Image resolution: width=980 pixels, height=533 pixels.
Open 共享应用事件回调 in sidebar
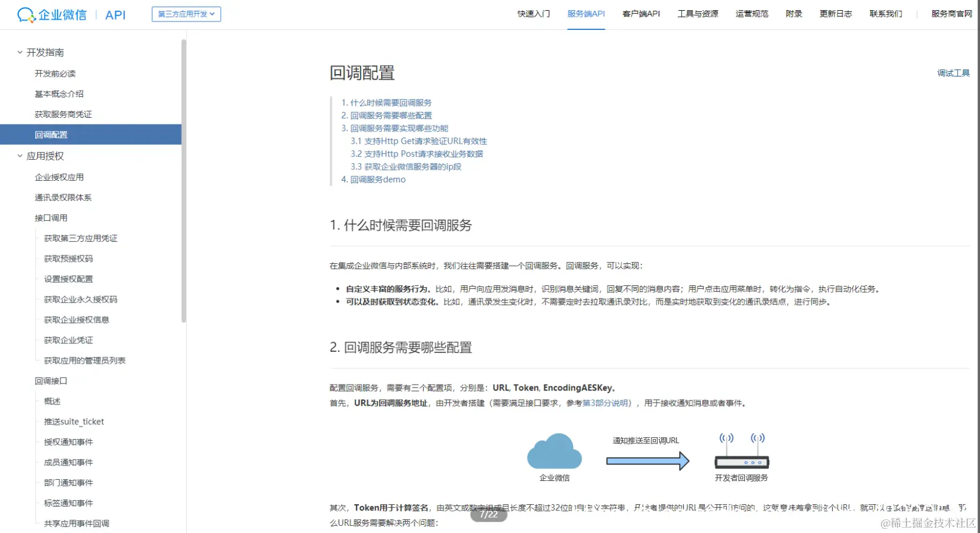click(x=77, y=523)
